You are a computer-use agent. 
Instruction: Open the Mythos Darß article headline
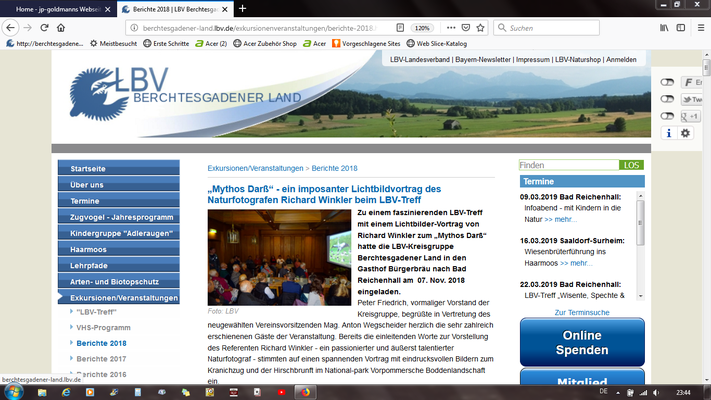tap(324, 194)
